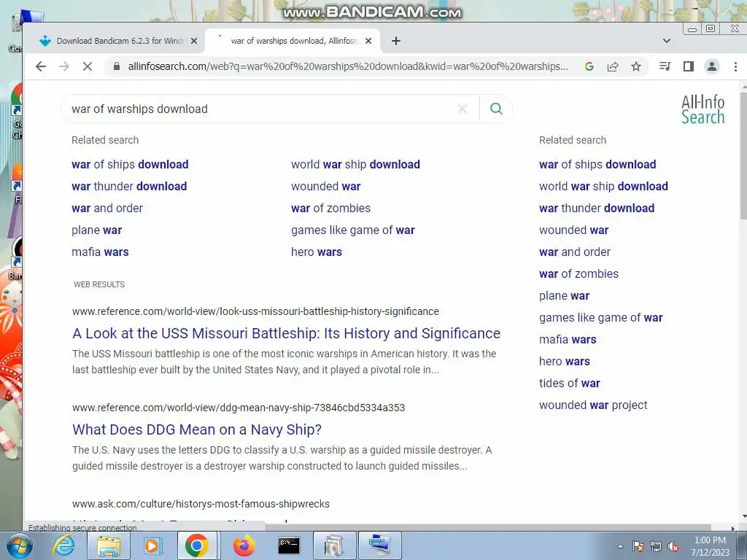747x560 pixels.
Task: Open the Chrome three-dot menu
Action: [735, 66]
